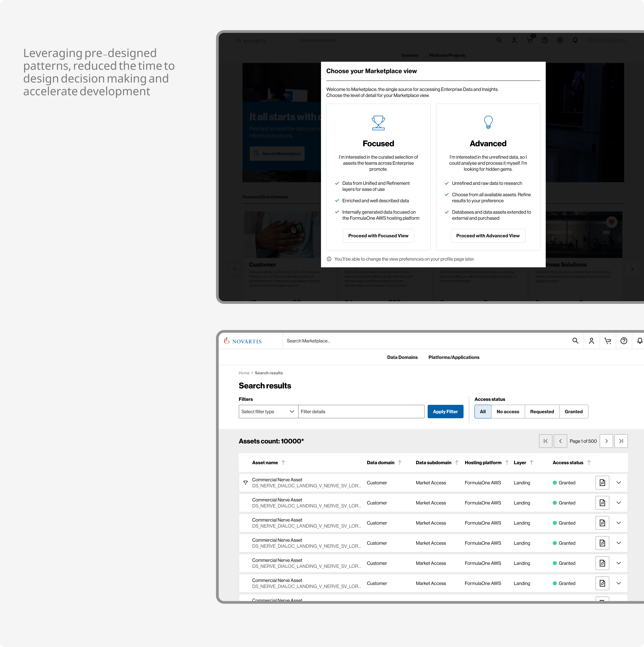Open the shopping cart on the Search results page

pos(607,341)
